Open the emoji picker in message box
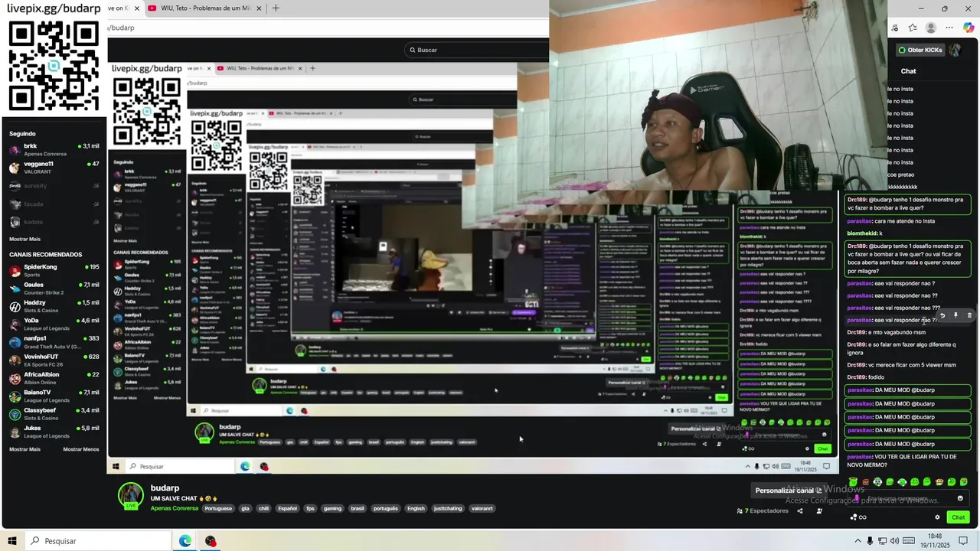 point(960,498)
